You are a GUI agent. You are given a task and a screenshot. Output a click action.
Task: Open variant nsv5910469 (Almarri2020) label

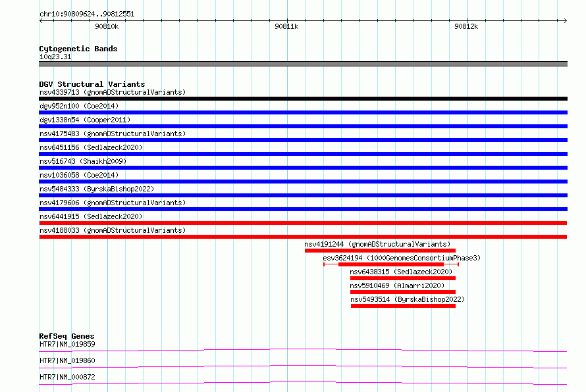point(397,285)
